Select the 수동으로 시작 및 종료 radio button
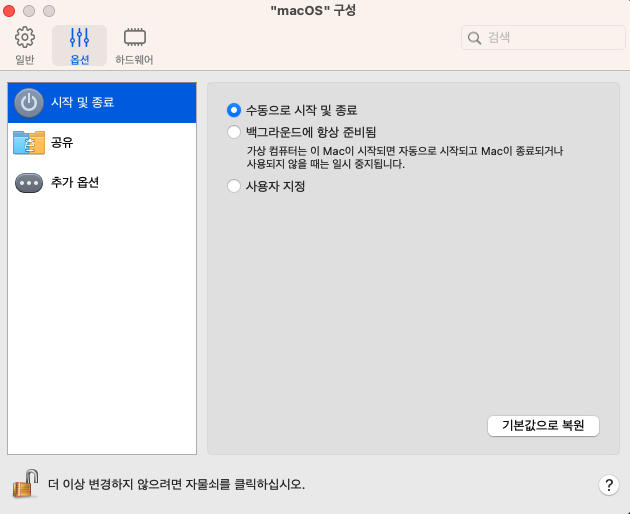The image size is (630, 514). point(234,110)
